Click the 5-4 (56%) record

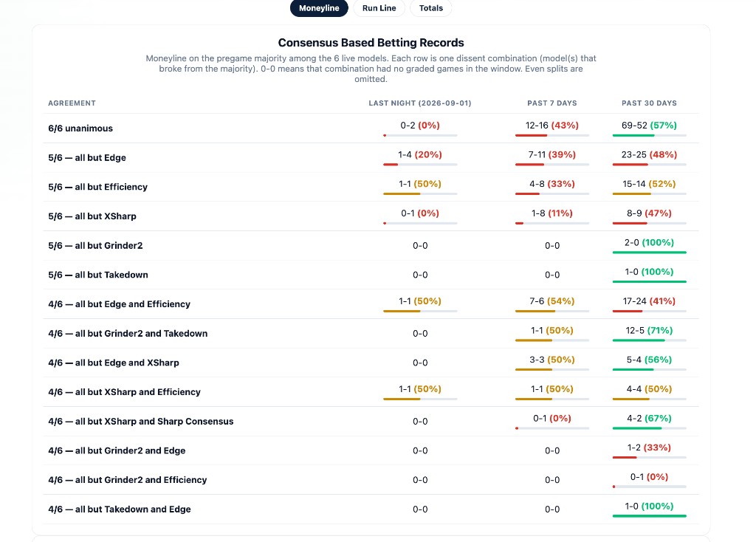pyautogui.click(x=649, y=360)
